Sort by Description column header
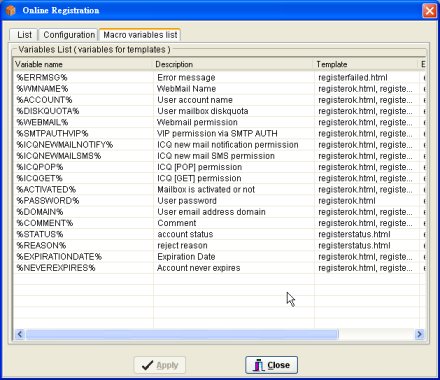The width and height of the screenshot is (440, 380). pyautogui.click(x=234, y=64)
